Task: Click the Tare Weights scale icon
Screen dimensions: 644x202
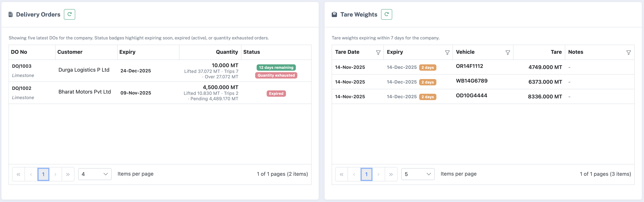Action: point(334,14)
